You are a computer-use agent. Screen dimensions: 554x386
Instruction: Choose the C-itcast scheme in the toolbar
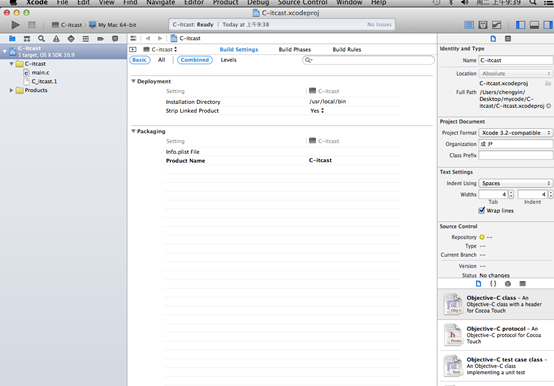[x=67, y=25]
